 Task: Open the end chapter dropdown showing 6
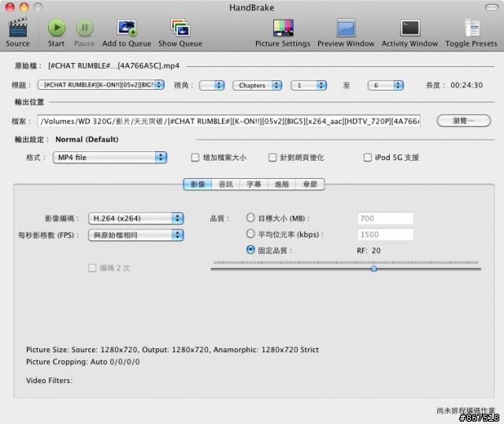click(385, 85)
